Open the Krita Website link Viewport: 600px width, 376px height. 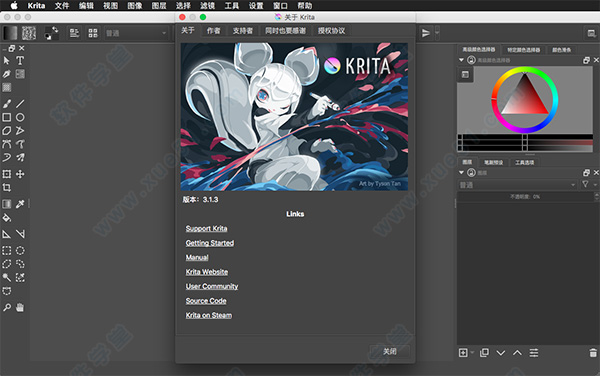point(207,272)
